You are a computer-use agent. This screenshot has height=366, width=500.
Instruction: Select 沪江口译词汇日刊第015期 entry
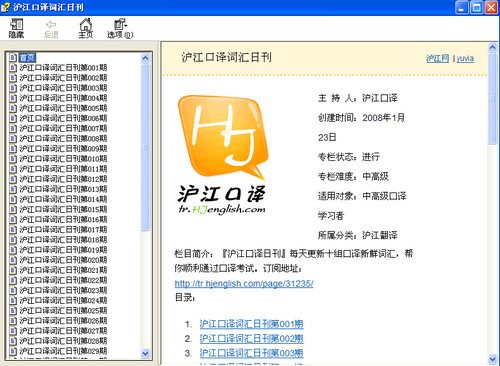[x=63, y=209]
